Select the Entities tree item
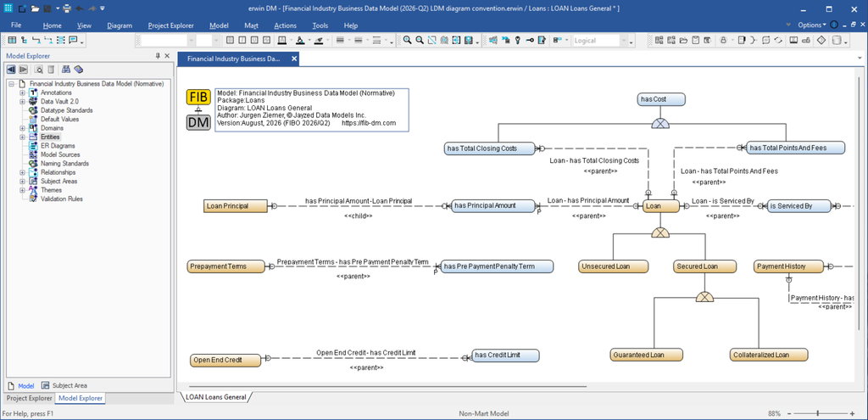The image size is (868, 420). tap(50, 137)
